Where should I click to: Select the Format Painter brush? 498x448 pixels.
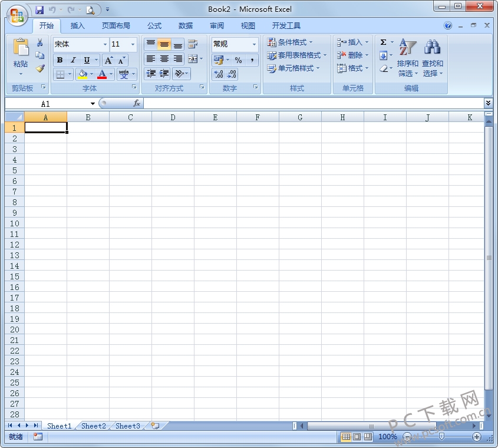coord(40,68)
